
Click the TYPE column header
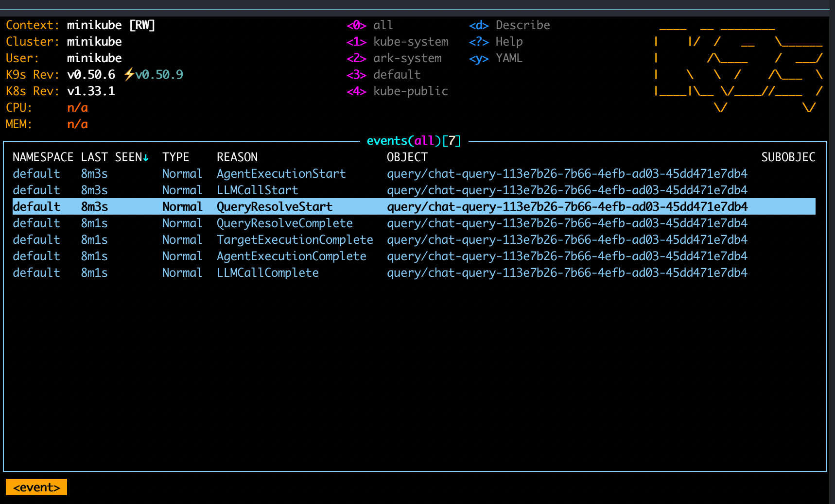coord(175,157)
